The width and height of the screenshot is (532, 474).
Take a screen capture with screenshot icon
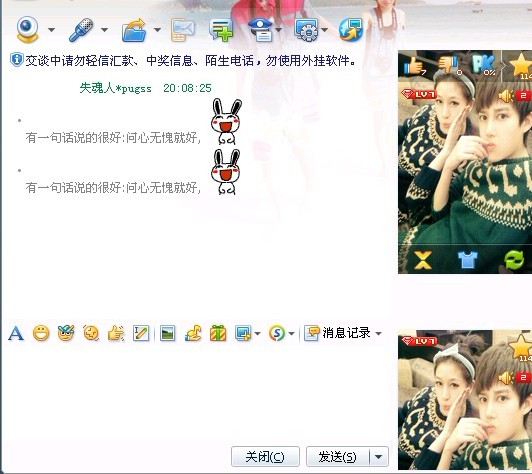pos(243,333)
